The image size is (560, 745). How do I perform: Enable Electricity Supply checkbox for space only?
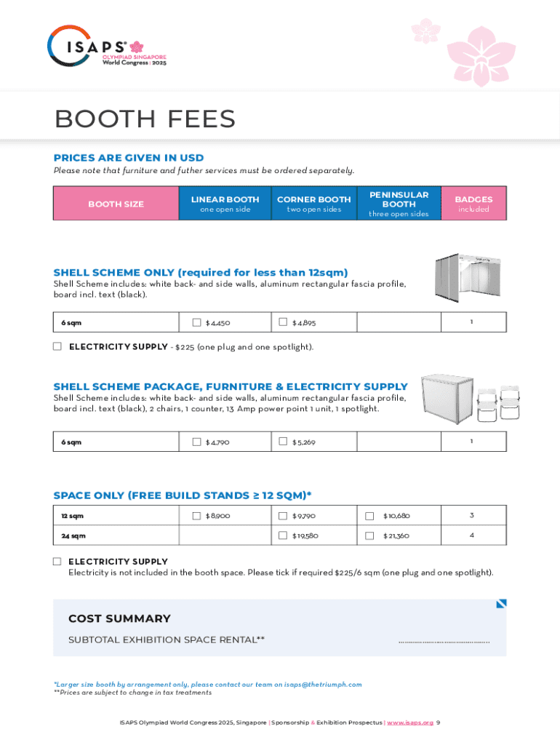point(57,562)
